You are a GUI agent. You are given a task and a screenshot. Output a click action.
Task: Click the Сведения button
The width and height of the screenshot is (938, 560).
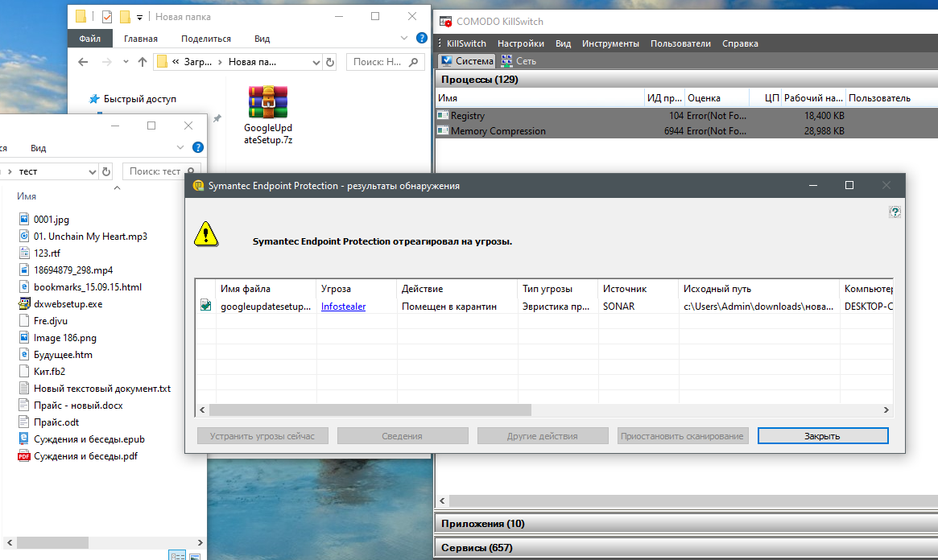click(403, 435)
